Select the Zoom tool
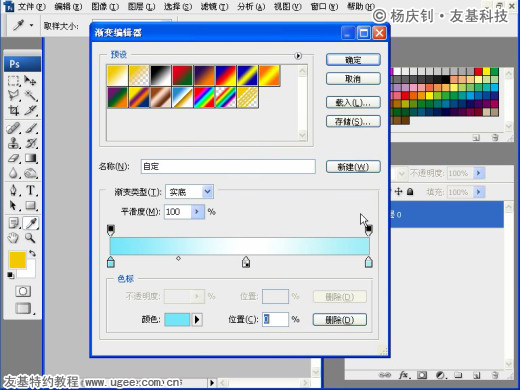Image resolution: width=520 pixels, height=390 pixels. tap(30, 238)
